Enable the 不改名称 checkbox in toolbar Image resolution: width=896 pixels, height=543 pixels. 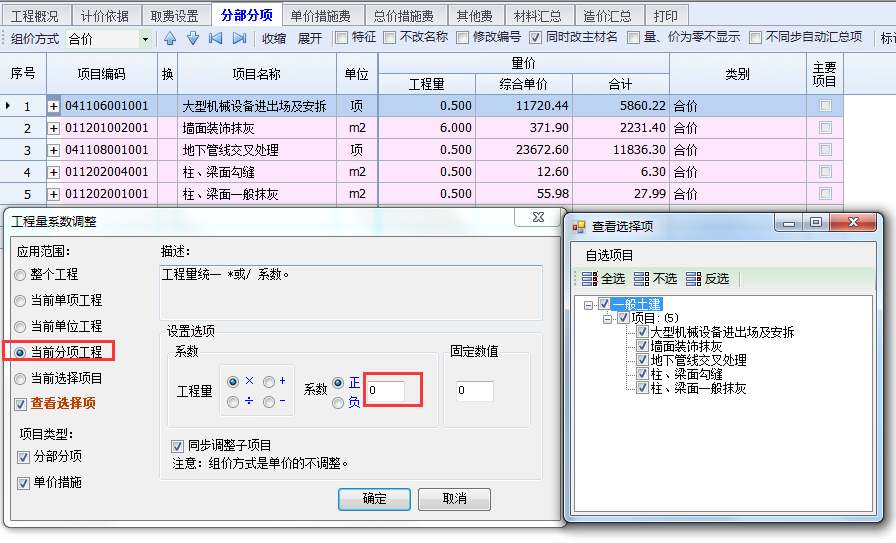(389, 38)
